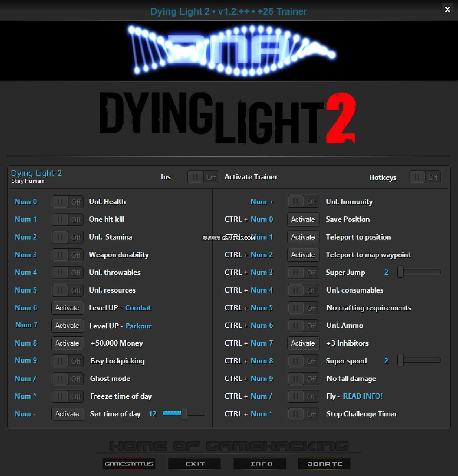Switch on Unl. Immunity
Screen dimensions: 458x476
click(303, 202)
